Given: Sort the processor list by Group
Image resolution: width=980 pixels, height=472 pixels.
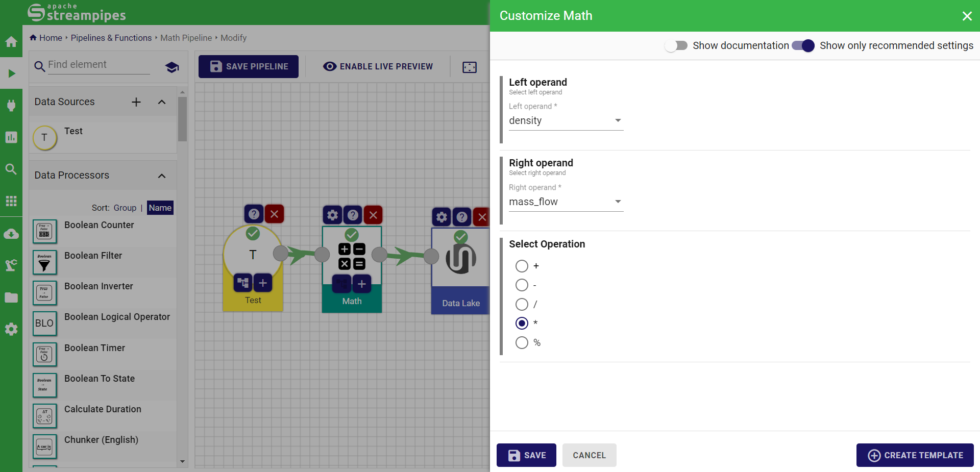Looking at the screenshot, I should pos(125,208).
